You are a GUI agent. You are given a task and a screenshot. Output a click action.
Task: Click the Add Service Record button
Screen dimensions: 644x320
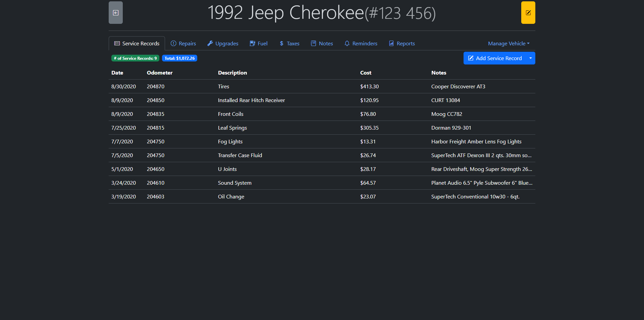tap(495, 58)
